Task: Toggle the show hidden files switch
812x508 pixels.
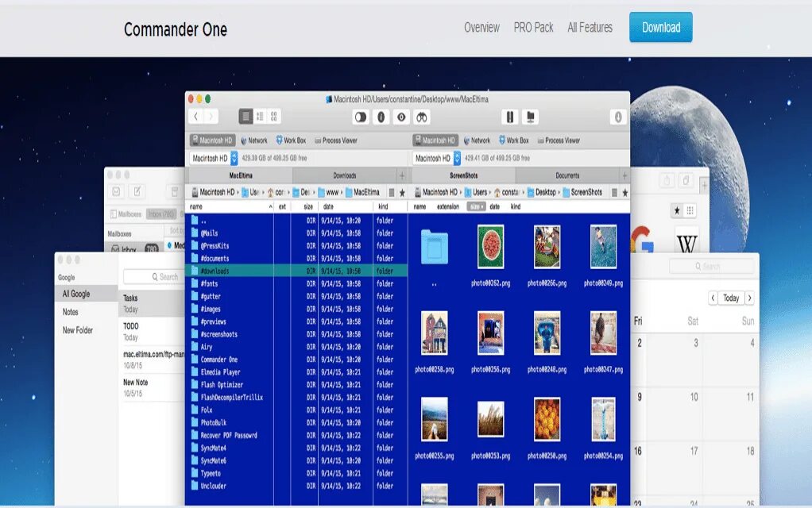Action: click(x=361, y=117)
